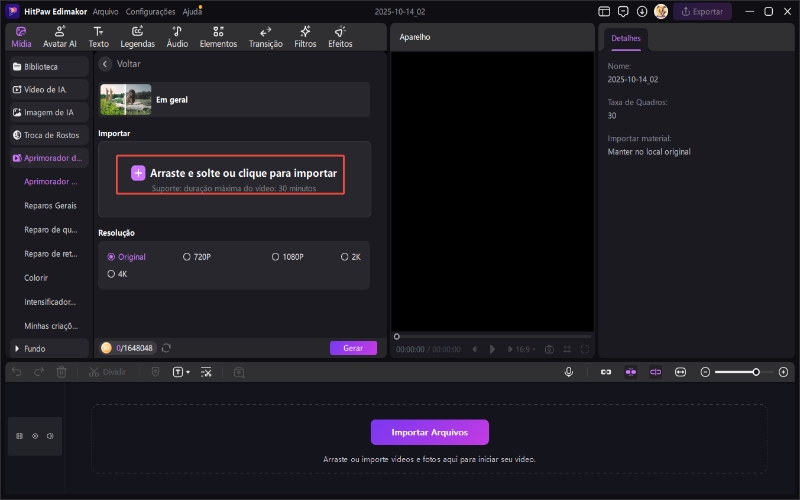
Task: Select Vídeo de IA in sidebar
Action: pyautogui.click(x=49, y=90)
